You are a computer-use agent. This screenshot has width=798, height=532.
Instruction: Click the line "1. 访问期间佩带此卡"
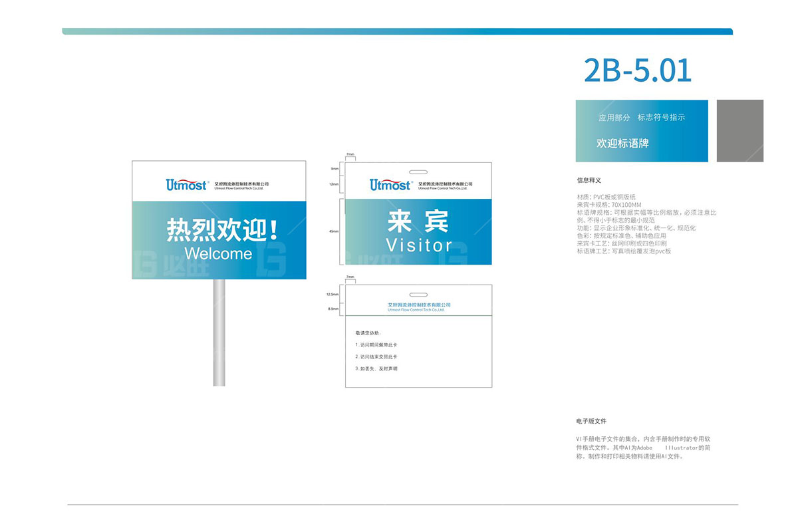pos(376,344)
